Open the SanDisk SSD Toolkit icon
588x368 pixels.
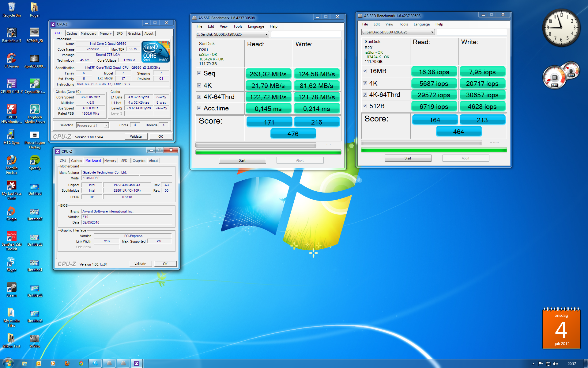pos(12,241)
